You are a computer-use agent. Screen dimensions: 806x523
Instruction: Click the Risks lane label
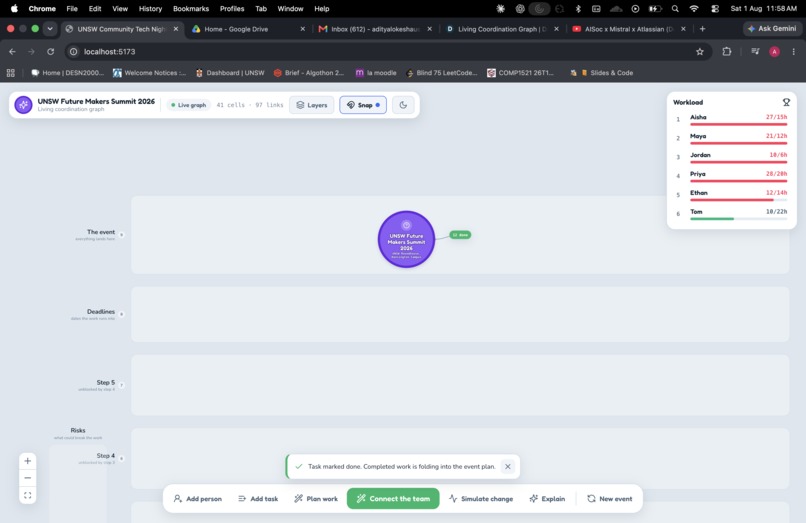[x=78, y=430]
